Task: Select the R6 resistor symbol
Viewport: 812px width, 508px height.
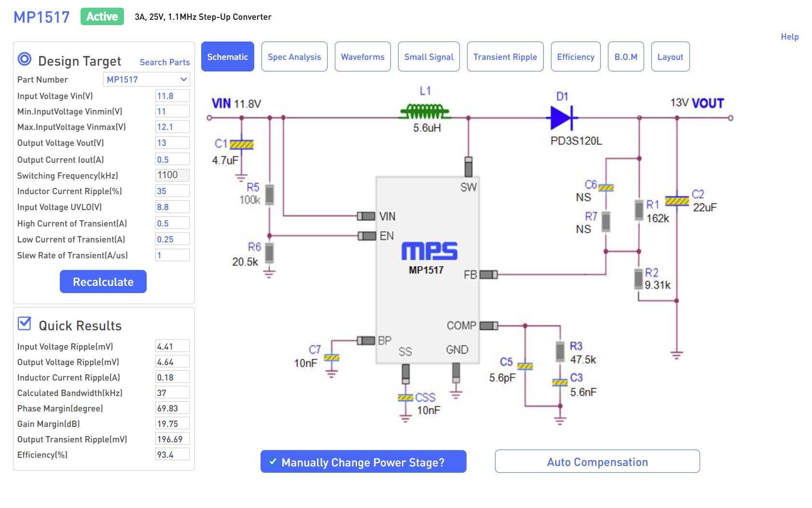Action: [269, 253]
